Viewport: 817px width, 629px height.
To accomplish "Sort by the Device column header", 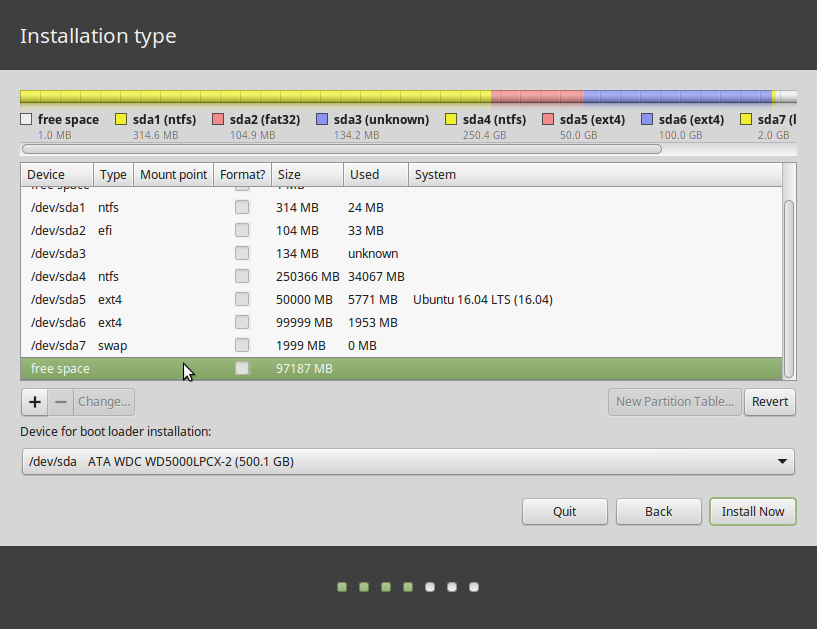I will [57, 175].
